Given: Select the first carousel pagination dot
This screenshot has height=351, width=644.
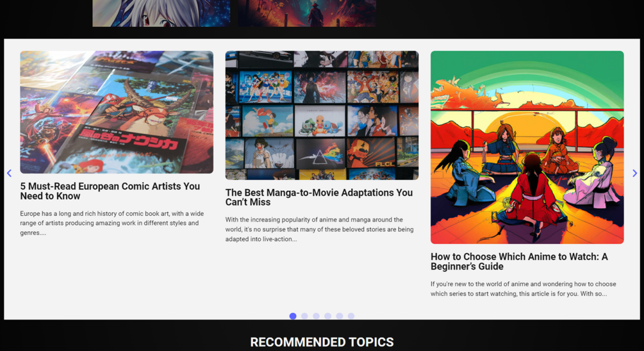Looking at the screenshot, I should click(x=293, y=316).
